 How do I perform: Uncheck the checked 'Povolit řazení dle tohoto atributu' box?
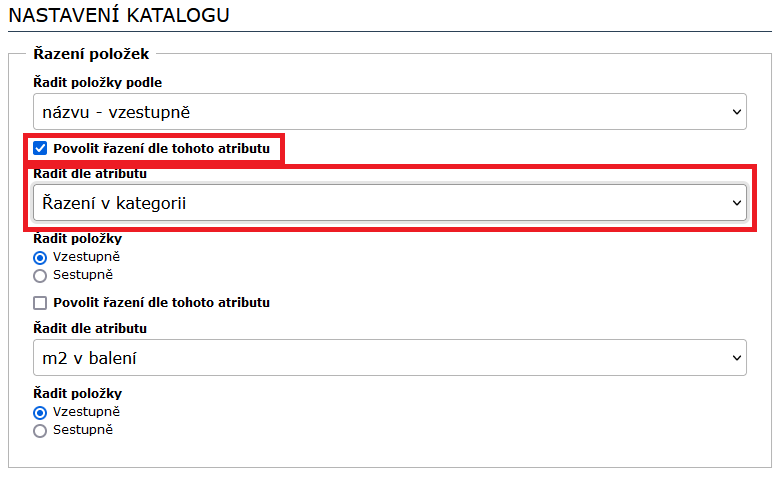tap(41, 149)
